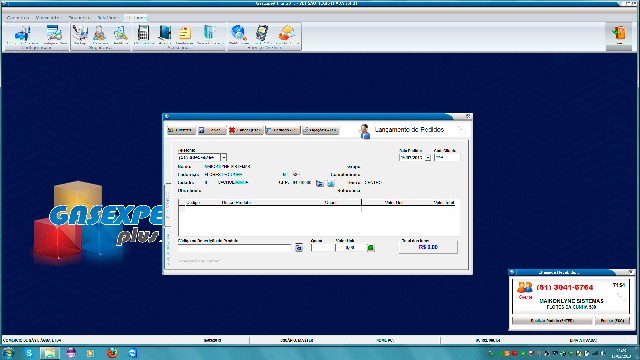This screenshot has height=360, width=640.
Task: Click the padlock icon in the ribbon
Action: pyautogui.click(x=99, y=35)
